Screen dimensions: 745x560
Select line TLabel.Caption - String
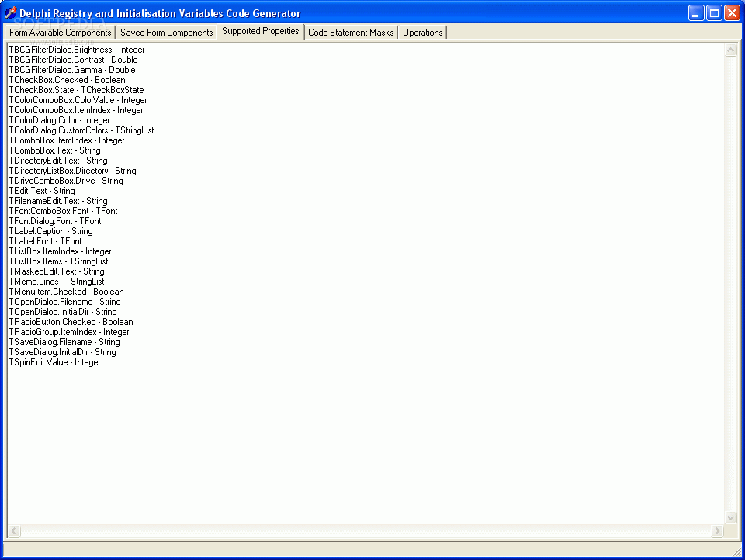51,231
